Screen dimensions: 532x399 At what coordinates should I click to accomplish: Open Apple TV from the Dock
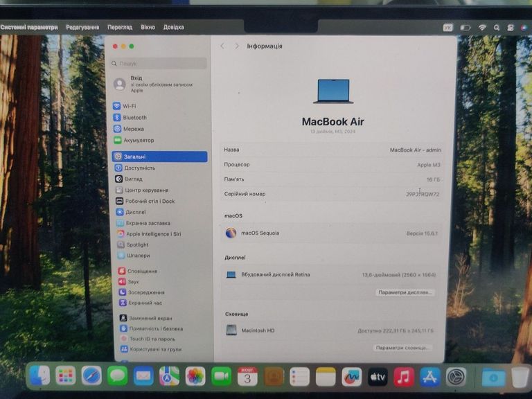378,377
